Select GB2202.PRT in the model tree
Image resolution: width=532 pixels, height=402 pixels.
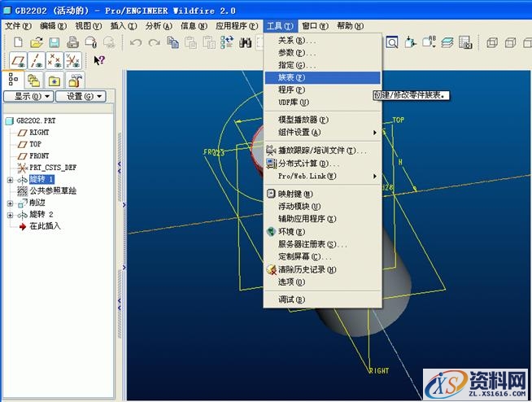pos(36,120)
